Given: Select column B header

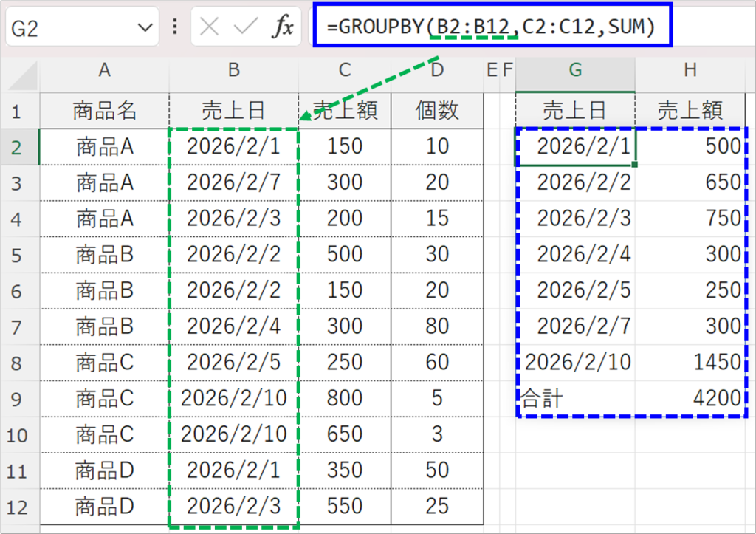Looking at the screenshot, I should (x=233, y=71).
